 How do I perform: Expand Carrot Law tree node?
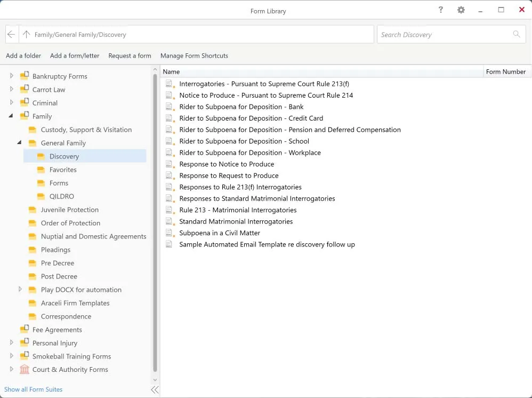coord(12,89)
